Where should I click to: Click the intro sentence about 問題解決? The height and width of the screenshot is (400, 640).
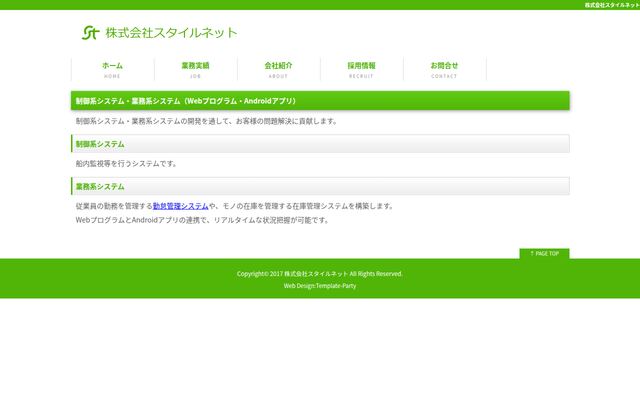pyautogui.click(x=207, y=121)
